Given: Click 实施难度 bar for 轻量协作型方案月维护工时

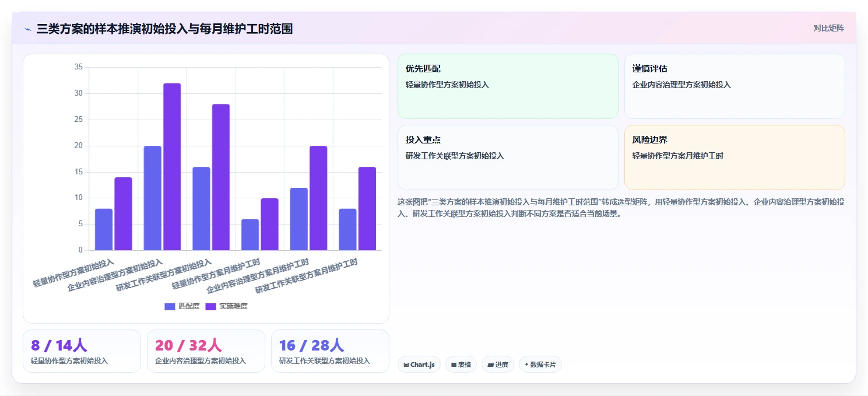Looking at the screenshot, I should point(269,225).
